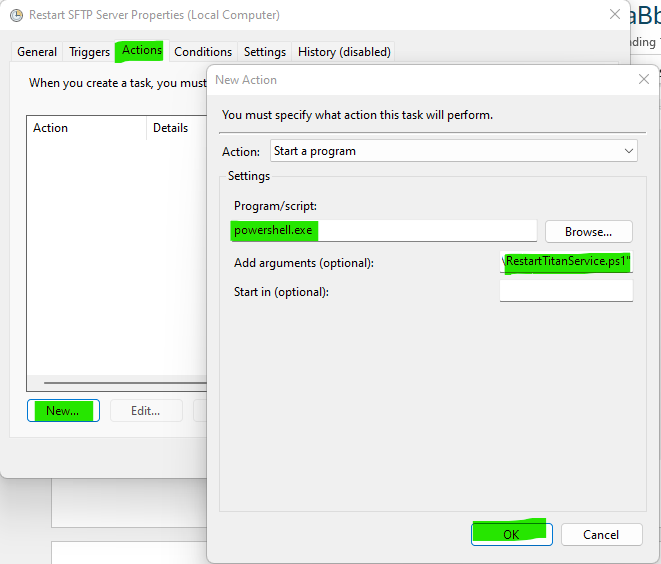Click Browse to locate a program
This screenshot has width=661, height=564.
588,232
